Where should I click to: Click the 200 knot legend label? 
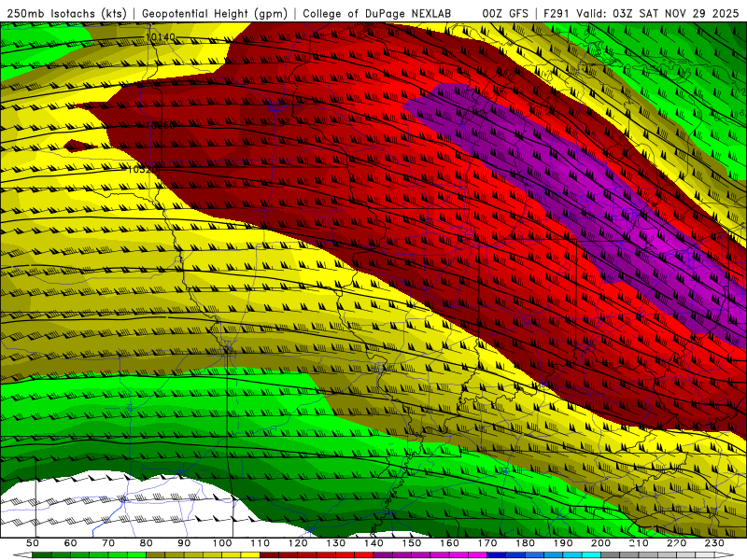pyautogui.click(x=600, y=543)
